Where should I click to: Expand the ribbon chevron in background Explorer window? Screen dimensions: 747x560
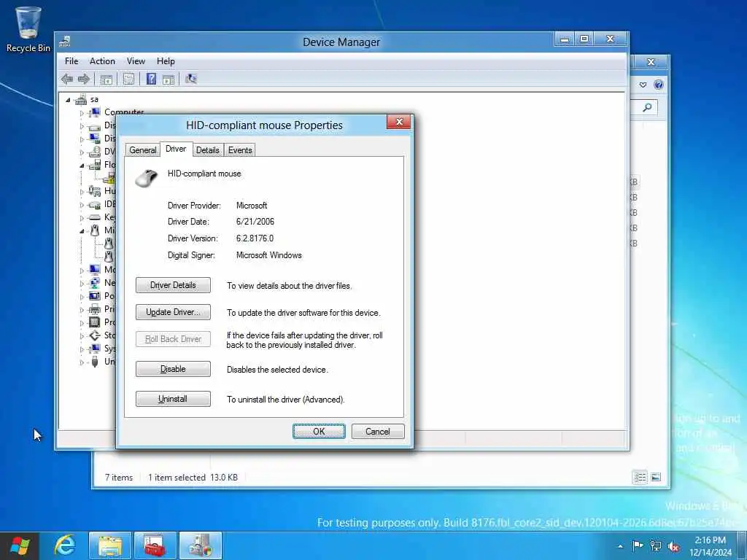(643, 85)
